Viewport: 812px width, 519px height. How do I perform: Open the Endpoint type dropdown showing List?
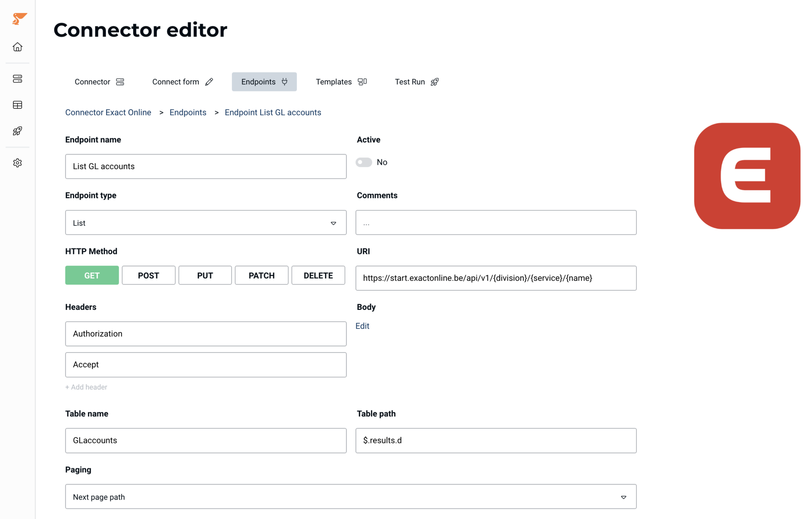tap(333, 223)
